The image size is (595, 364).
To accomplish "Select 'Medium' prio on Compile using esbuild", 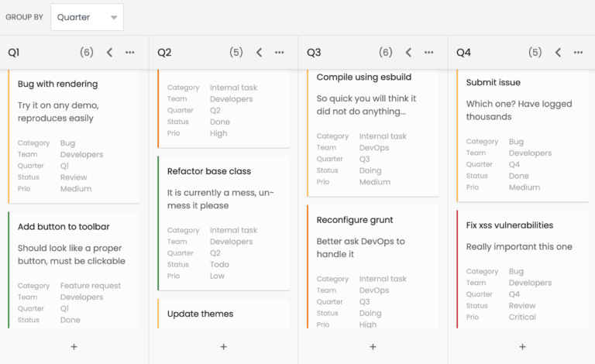I will tap(374, 182).
